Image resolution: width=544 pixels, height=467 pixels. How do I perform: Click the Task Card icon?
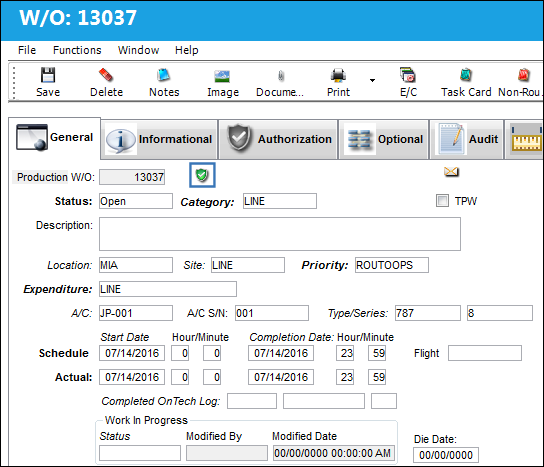coord(466,75)
